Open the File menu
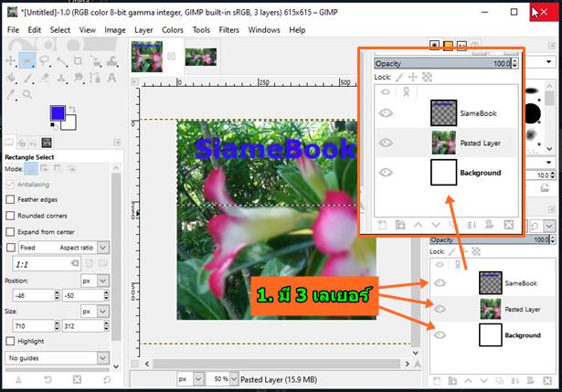Screen dimensions: 562x392 coord(14,30)
